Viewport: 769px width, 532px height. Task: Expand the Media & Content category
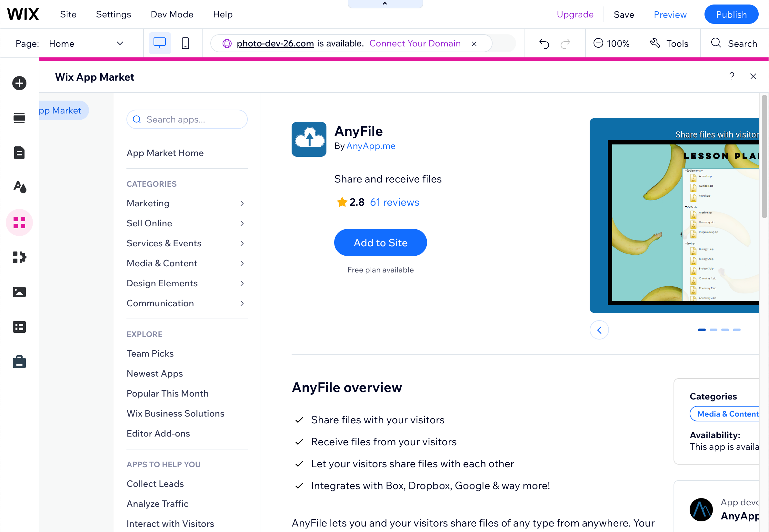pos(186,263)
